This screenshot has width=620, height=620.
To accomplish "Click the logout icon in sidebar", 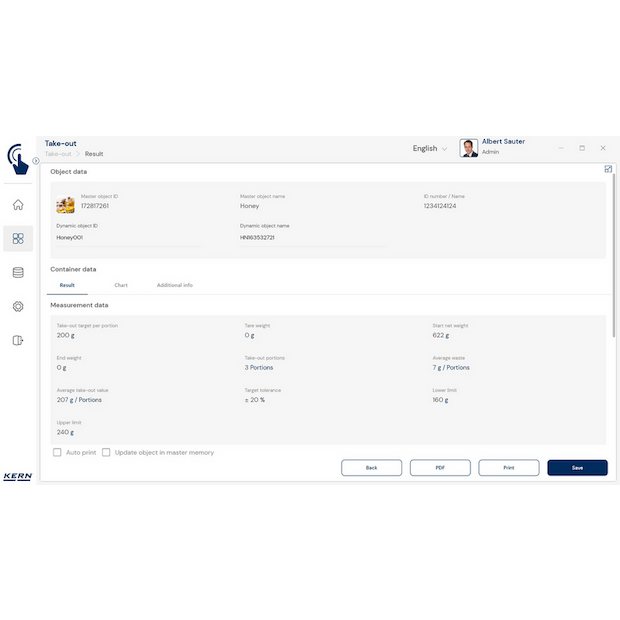I will click(x=18, y=340).
